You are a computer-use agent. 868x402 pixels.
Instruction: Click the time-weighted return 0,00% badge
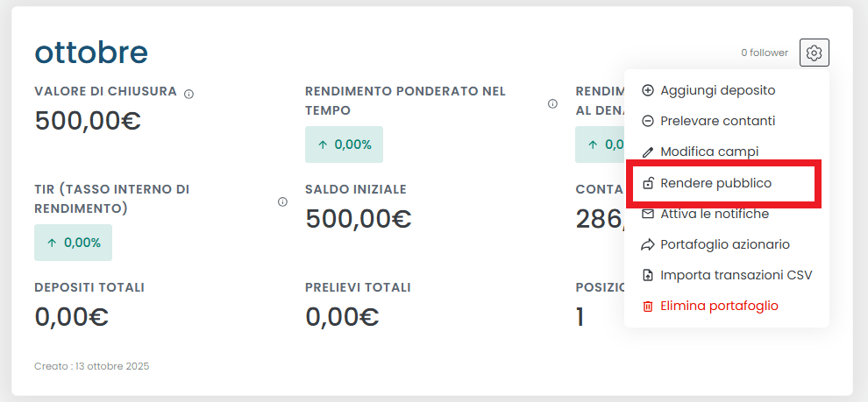[x=344, y=145]
